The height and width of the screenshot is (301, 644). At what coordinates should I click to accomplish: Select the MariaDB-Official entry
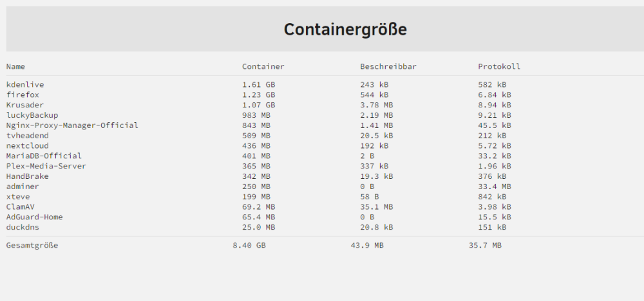coord(44,156)
